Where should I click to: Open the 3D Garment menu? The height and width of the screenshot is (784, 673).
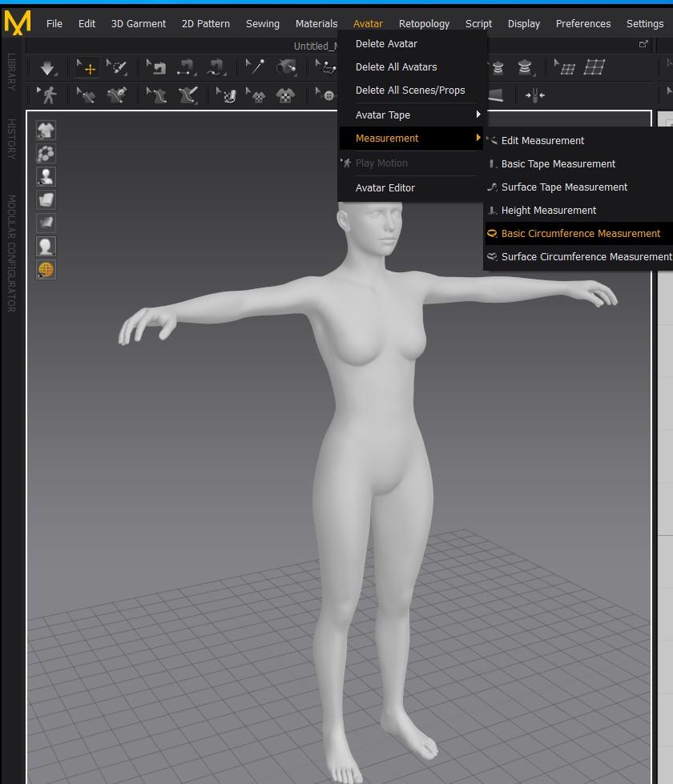[x=138, y=23]
